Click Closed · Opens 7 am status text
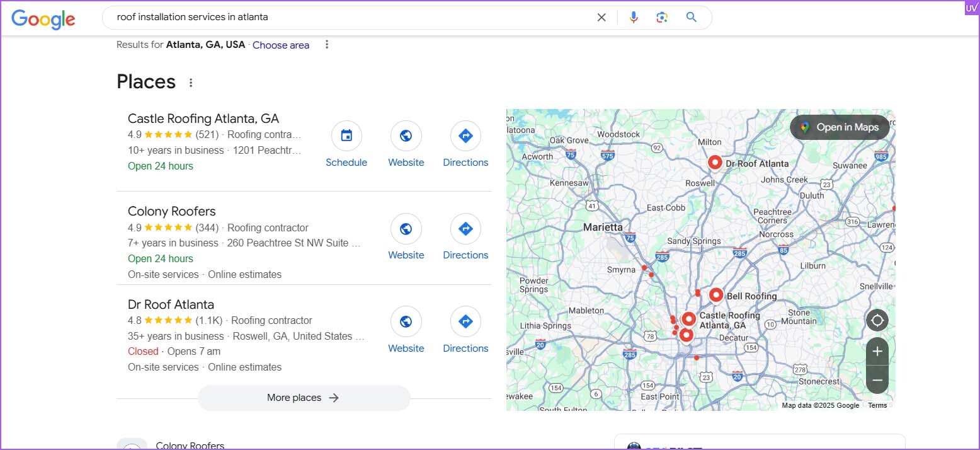This screenshot has width=980, height=450. point(174,351)
